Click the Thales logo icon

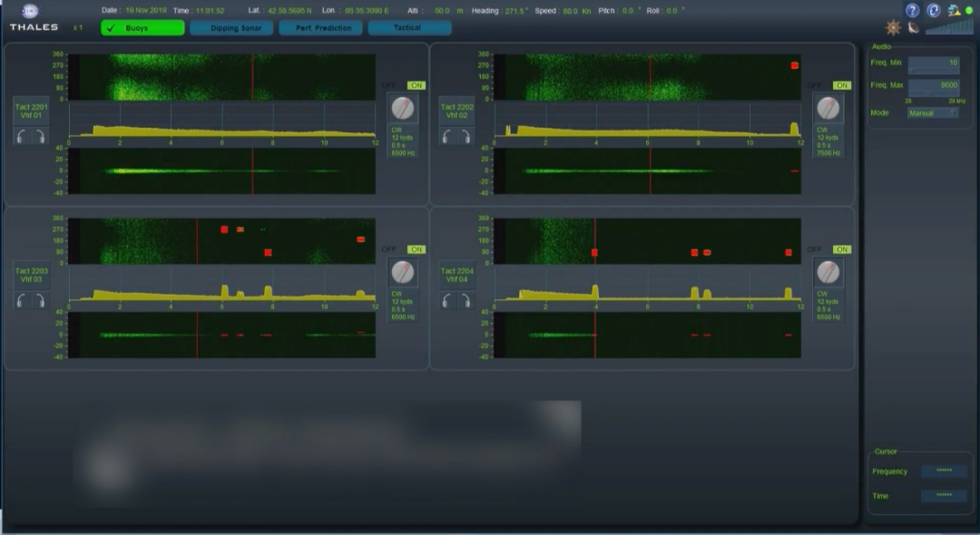tap(30, 11)
